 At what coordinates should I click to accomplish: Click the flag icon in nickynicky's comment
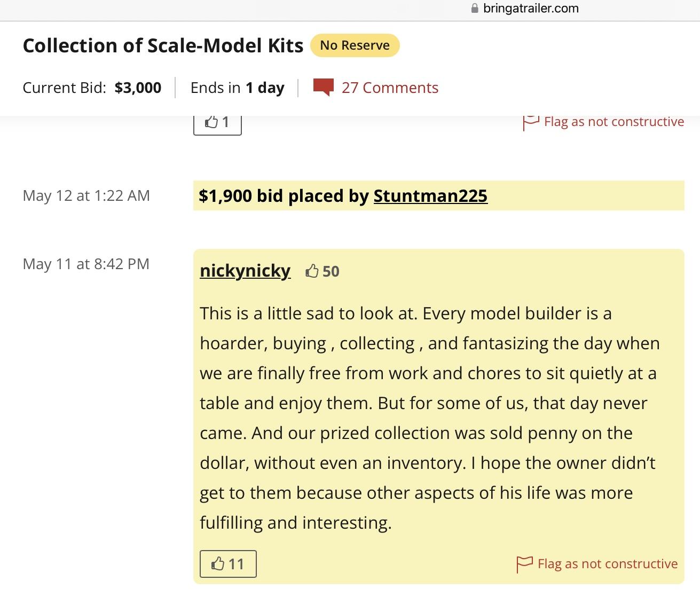tap(525, 564)
